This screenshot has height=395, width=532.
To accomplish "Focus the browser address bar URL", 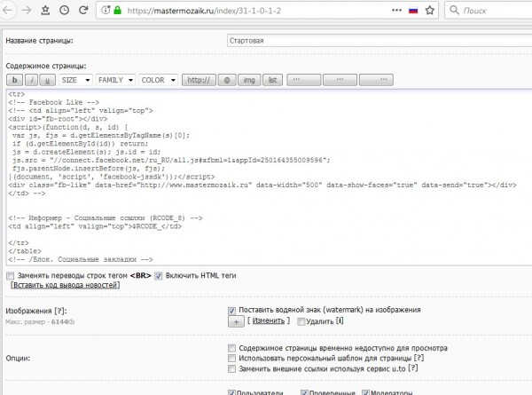I will (x=204, y=11).
